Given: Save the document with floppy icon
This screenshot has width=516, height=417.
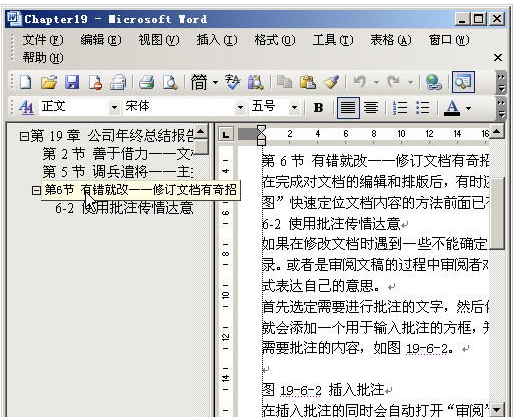Looking at the screenshot, I should tap(72, 82).
